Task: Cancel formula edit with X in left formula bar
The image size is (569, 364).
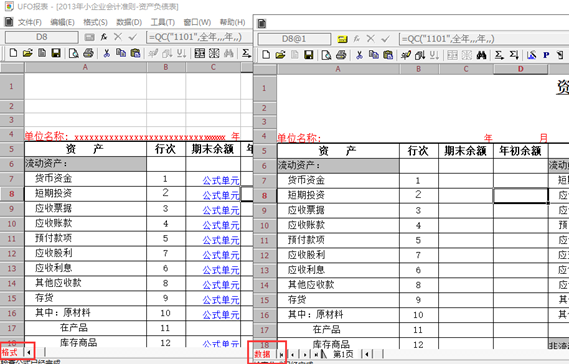Action: tap(118, 37)
